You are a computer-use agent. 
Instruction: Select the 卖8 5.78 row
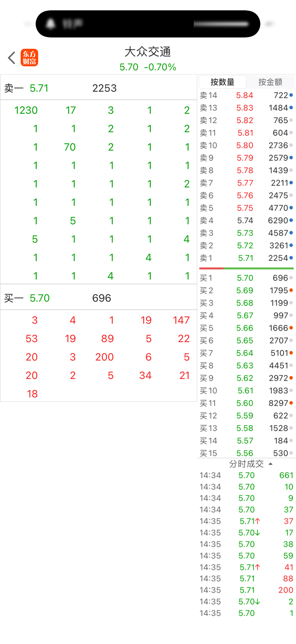click(246, 170)
